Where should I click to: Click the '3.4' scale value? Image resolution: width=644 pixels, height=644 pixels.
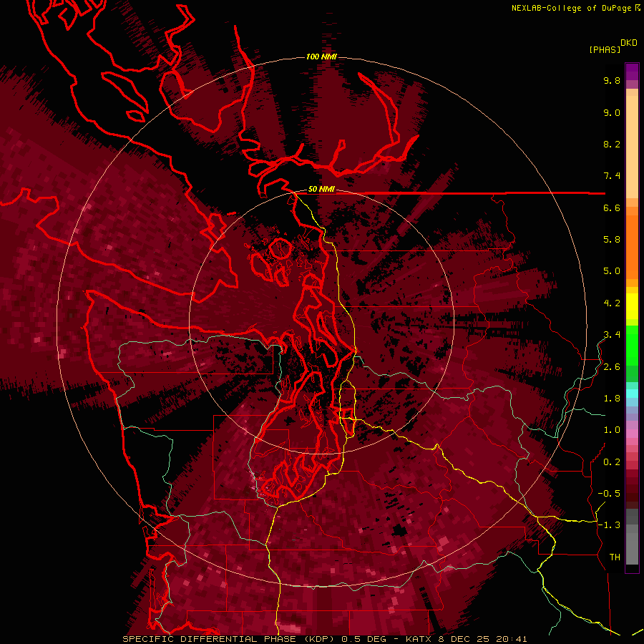tap(612, 335)
